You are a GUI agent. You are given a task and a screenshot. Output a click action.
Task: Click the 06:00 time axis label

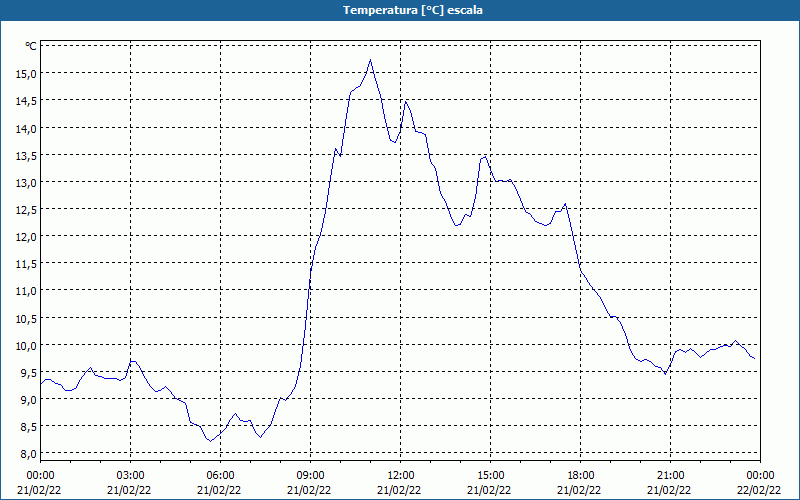pos(220,476)
